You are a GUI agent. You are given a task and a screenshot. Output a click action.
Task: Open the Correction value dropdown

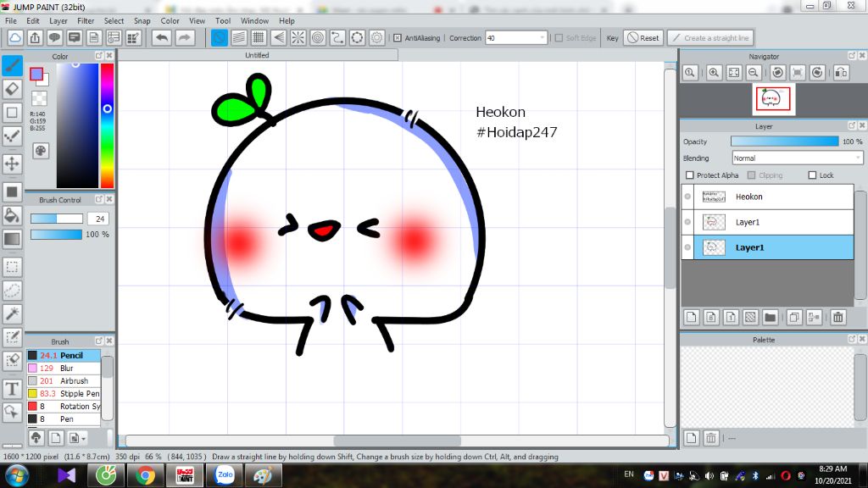click(x=542, y=37)
